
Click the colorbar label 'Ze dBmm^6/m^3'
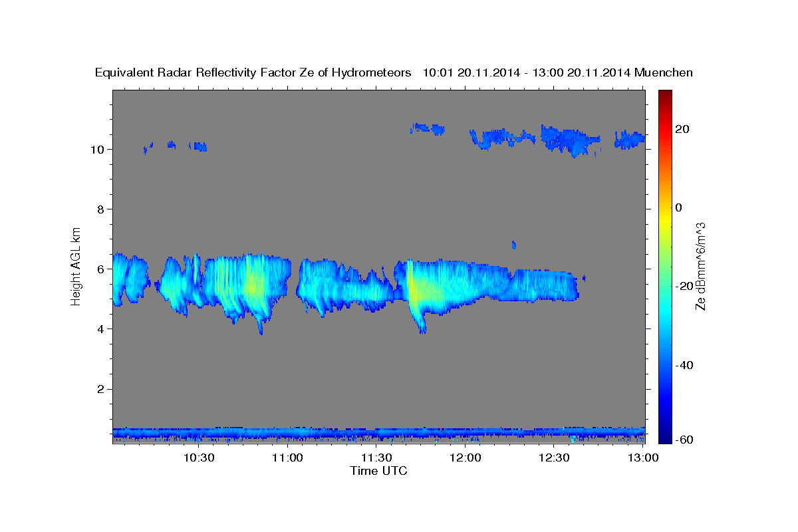point(700,266)
